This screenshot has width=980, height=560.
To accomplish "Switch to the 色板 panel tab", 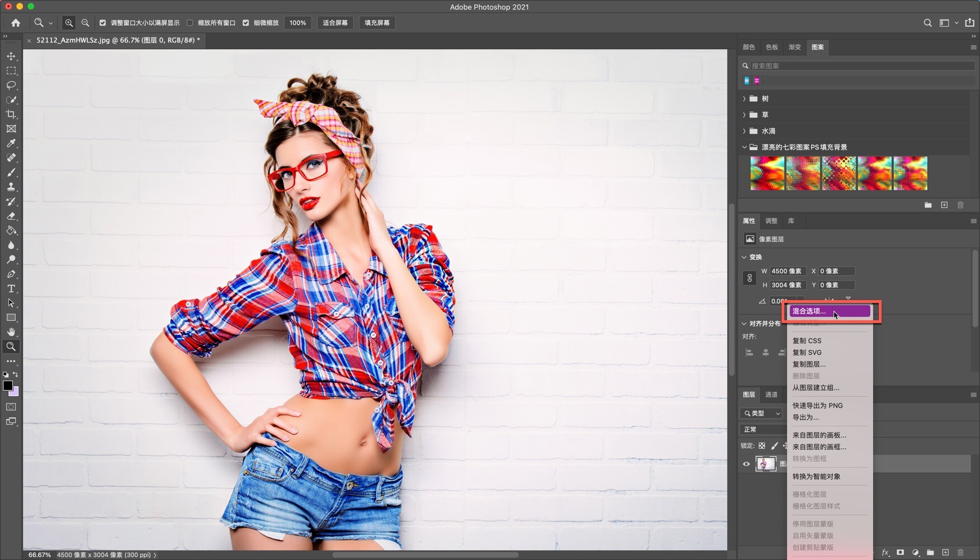I will [771, 48].
